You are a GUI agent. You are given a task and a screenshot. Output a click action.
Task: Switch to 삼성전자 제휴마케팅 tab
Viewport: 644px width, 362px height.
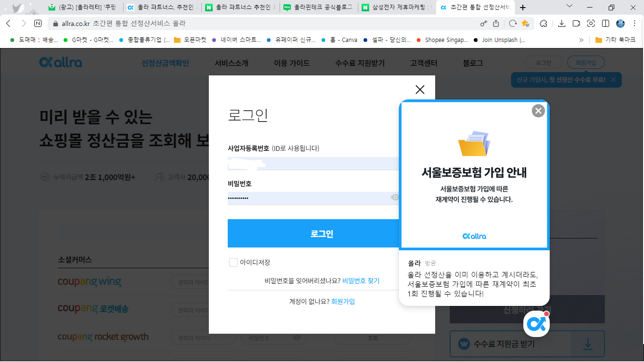point(397,8)
